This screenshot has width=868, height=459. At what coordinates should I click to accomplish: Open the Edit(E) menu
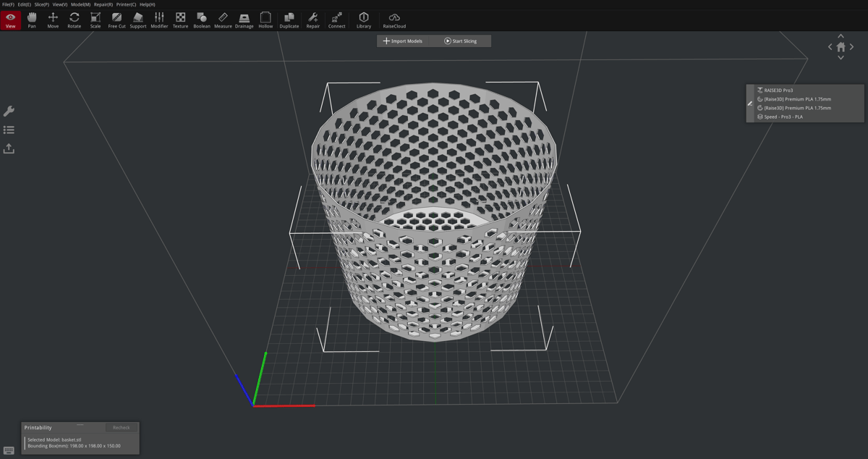[x=25, y=4]
